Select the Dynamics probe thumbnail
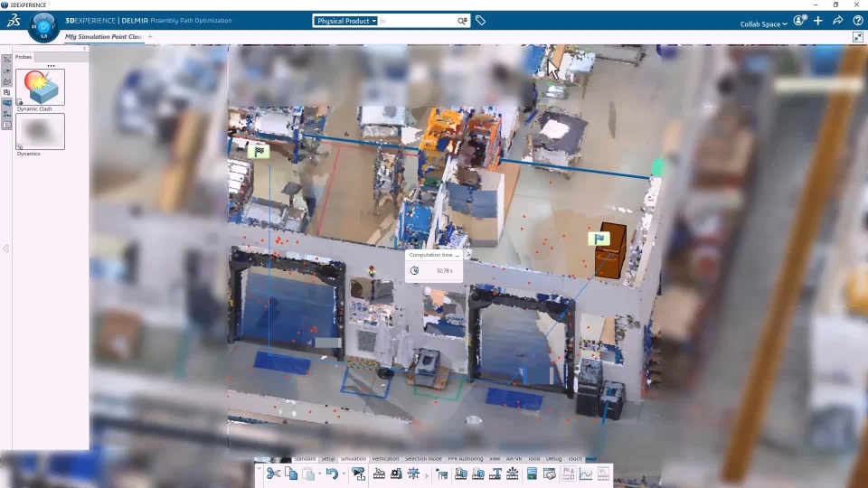 tap(40, 131)
